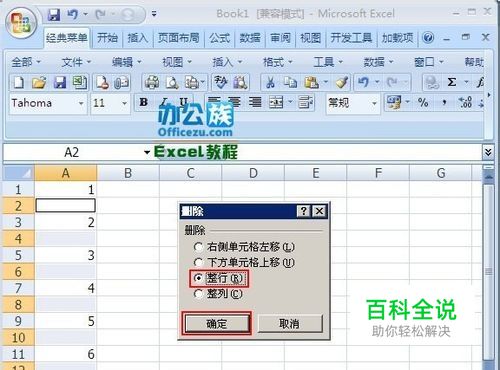500x370 pixels.
Task: Click cell A1 containing 1
Action: [x=66, y=190]
